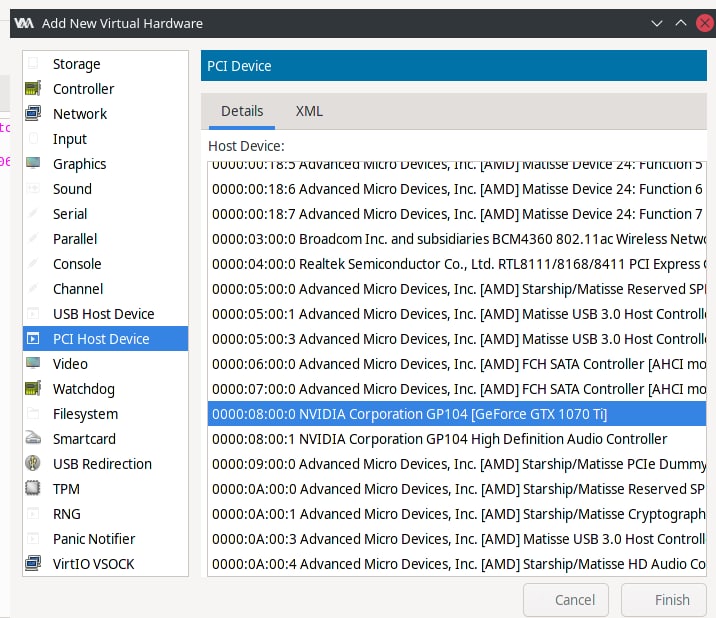Select the Smartcard icon

(x=34, y=439)
